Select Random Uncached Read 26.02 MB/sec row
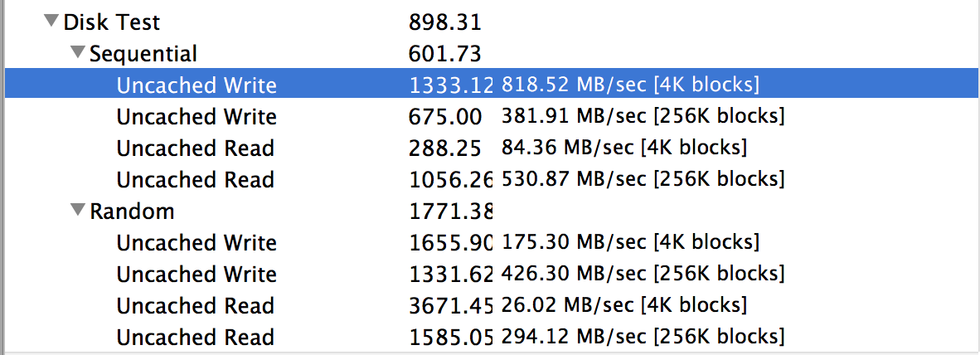This screenshot has height=355, width=980. [492, 305]
